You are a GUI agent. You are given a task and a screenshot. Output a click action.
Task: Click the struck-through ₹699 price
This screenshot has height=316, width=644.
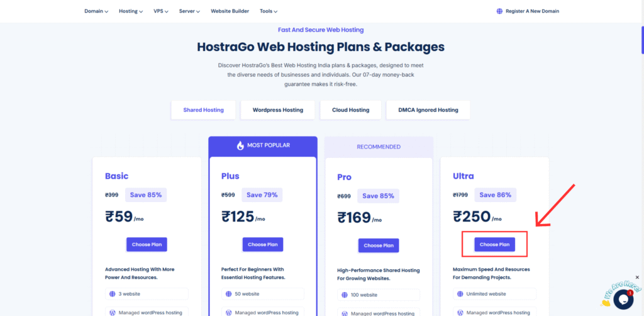point(344,196)
